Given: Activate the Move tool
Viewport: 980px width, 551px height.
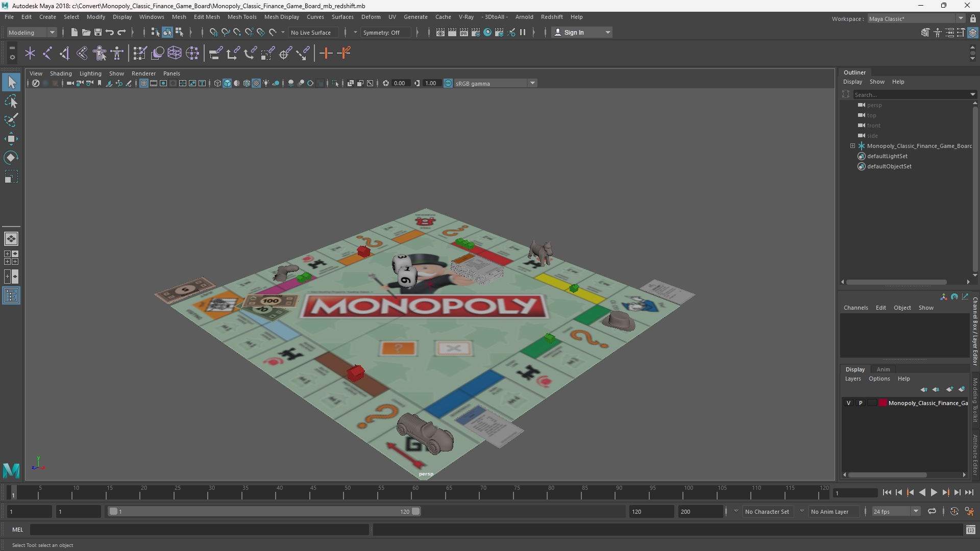Looking at the screenshot, I should pos(11,139).
